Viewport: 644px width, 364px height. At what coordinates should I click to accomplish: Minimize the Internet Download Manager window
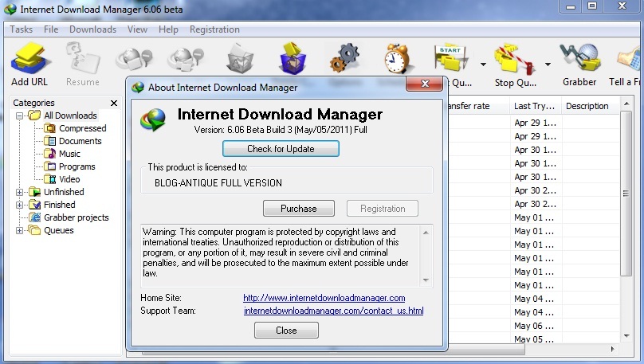[570, 6]
